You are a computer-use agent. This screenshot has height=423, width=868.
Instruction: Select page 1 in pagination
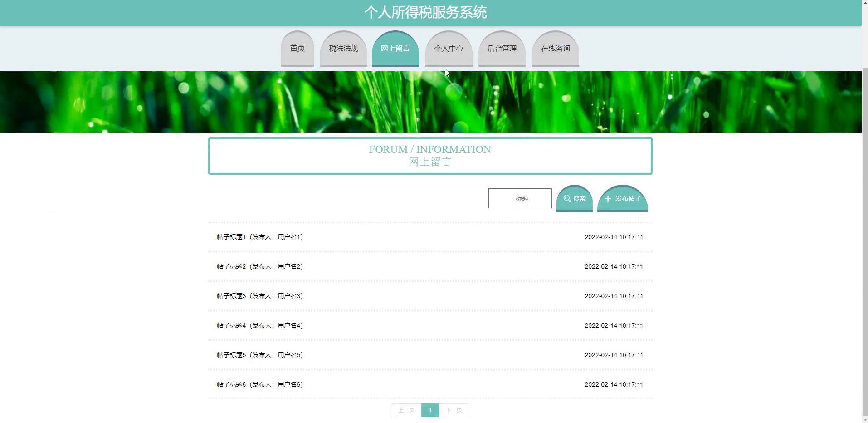[x=430, y=410]
